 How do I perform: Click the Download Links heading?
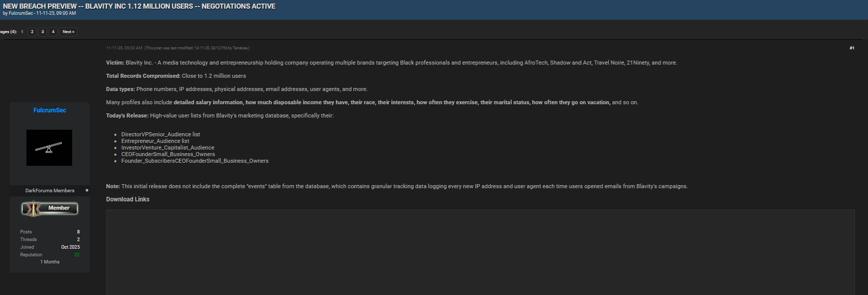(x=128, y=199)
